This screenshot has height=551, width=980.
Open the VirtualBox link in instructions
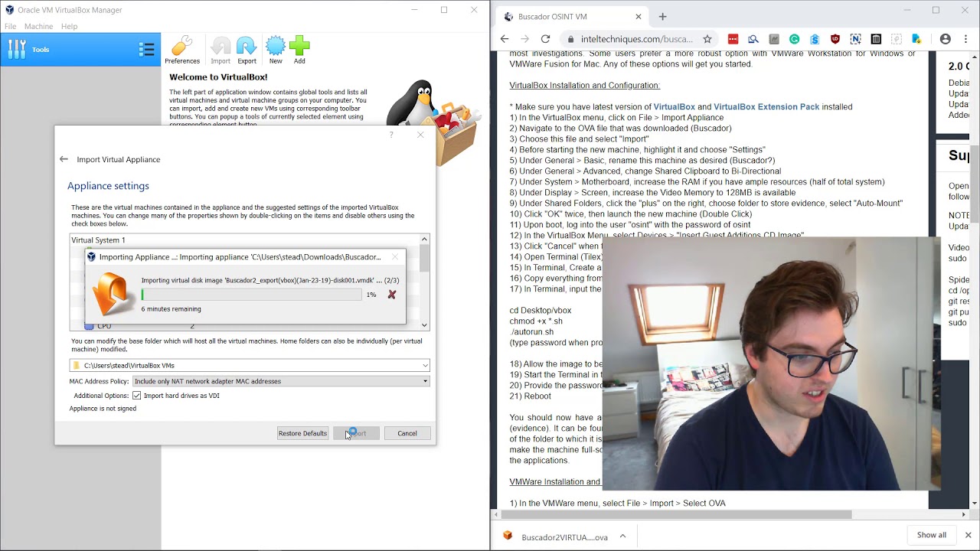674,107
